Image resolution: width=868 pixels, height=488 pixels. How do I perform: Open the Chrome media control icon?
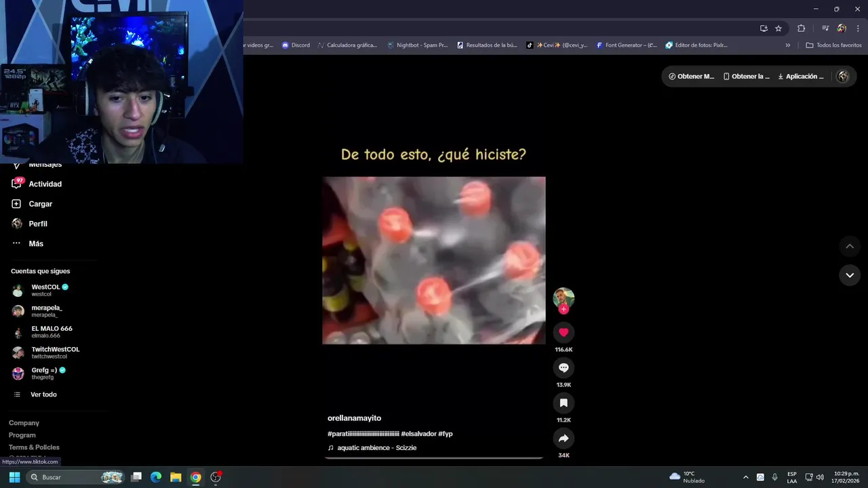825,28
